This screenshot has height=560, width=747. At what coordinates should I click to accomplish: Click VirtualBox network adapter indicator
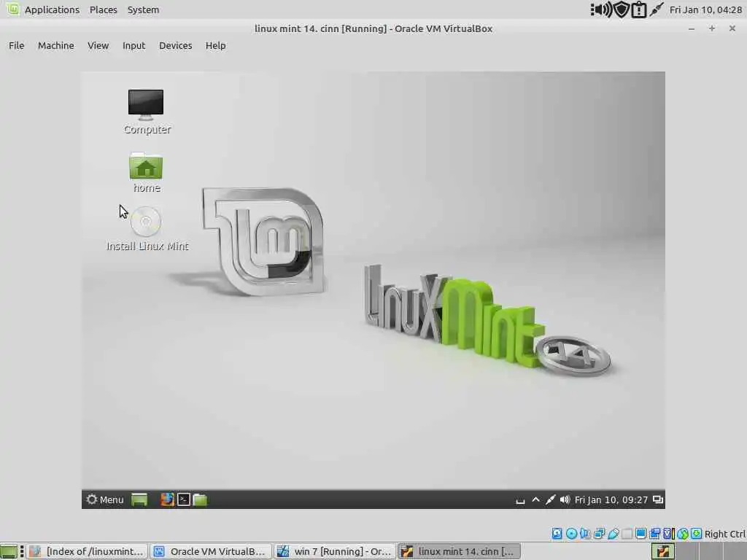click(599, 533)
